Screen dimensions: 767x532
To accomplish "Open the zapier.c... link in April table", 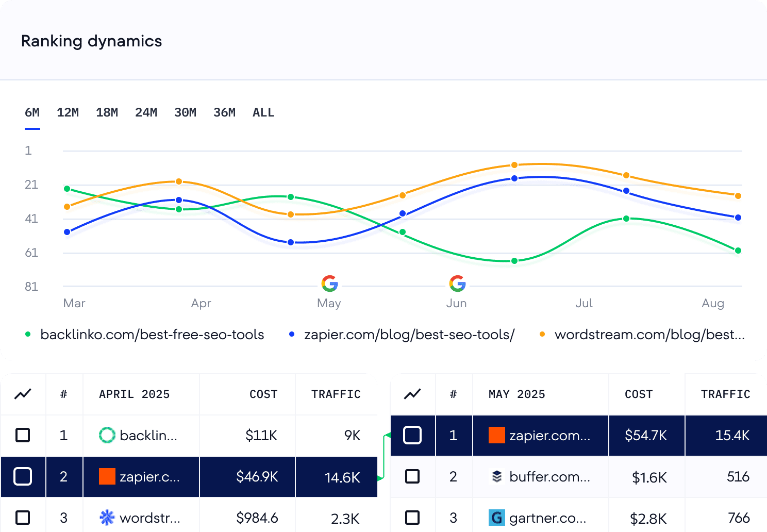I will [x=149, y=477].
